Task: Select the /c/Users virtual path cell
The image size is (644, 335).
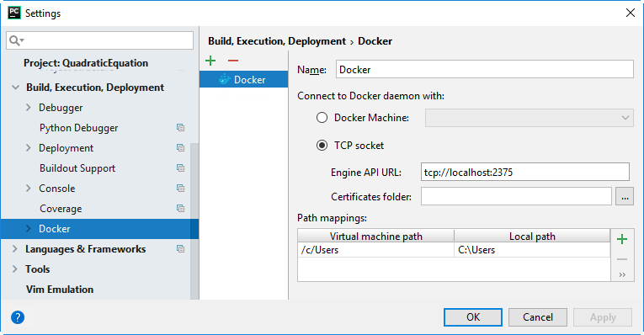Action: click(x=375, y=250)
